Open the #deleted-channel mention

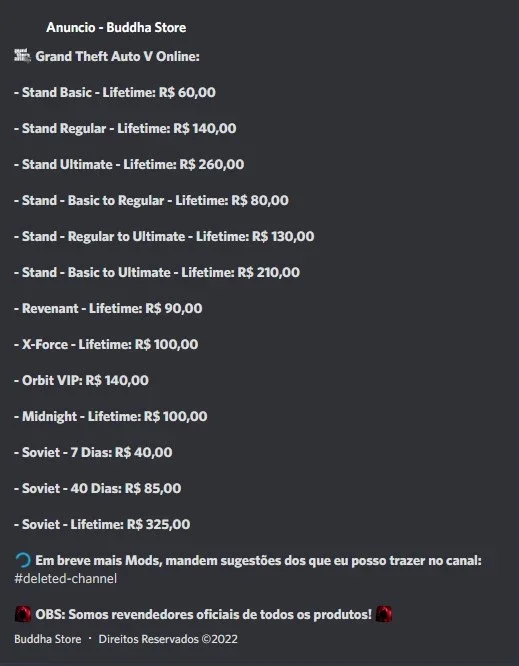tap(65, 579)
